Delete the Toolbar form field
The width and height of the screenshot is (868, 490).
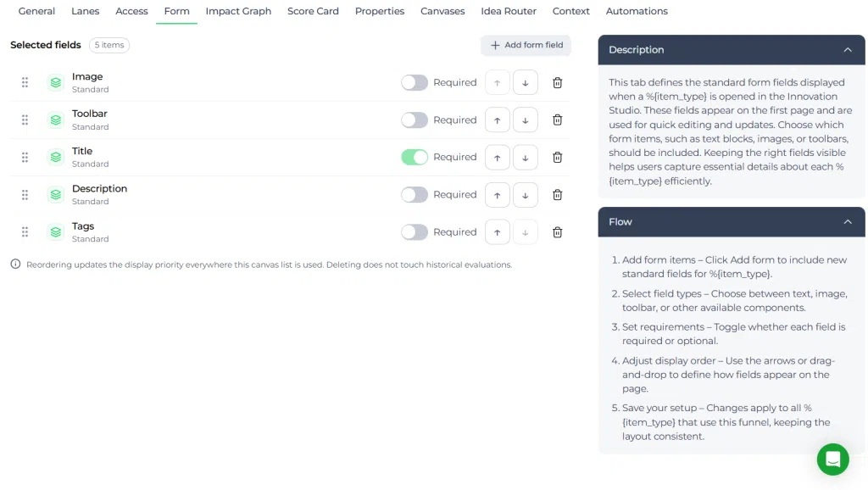(x=558, y=120)
